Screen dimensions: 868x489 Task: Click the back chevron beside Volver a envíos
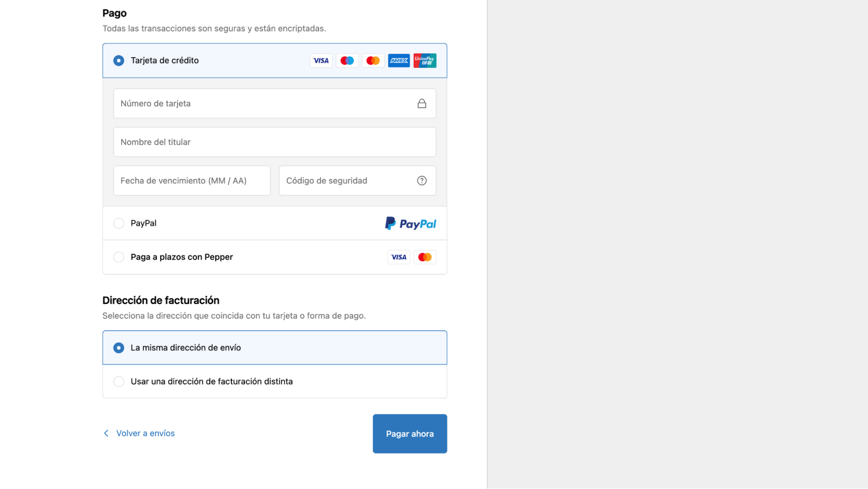pyautogui.click(x=106, y=433)
